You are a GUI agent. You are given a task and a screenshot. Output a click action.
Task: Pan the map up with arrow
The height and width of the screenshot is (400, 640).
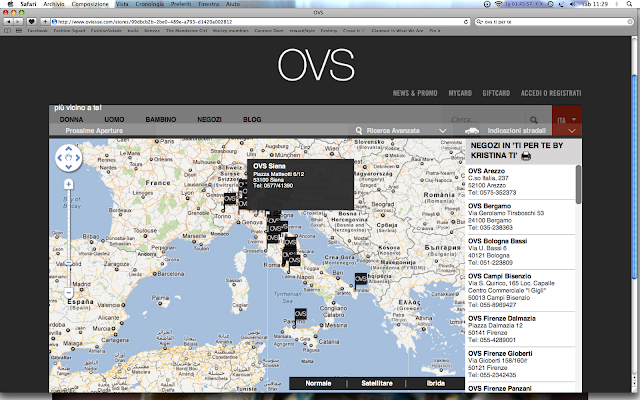coord(69,149)
